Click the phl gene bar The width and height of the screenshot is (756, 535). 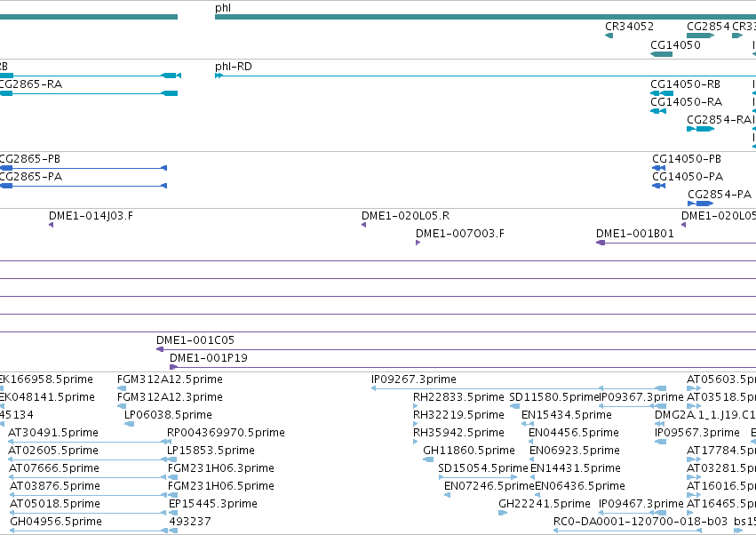click(x=485, y=17)
